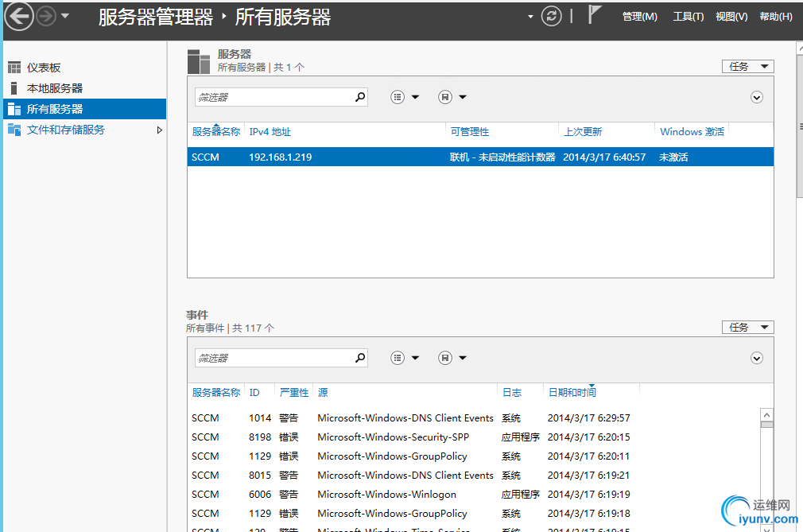Viewport: 803px width, 532px height.
Task: Click search magnifier in events filter box
Action: pos(360,358)
